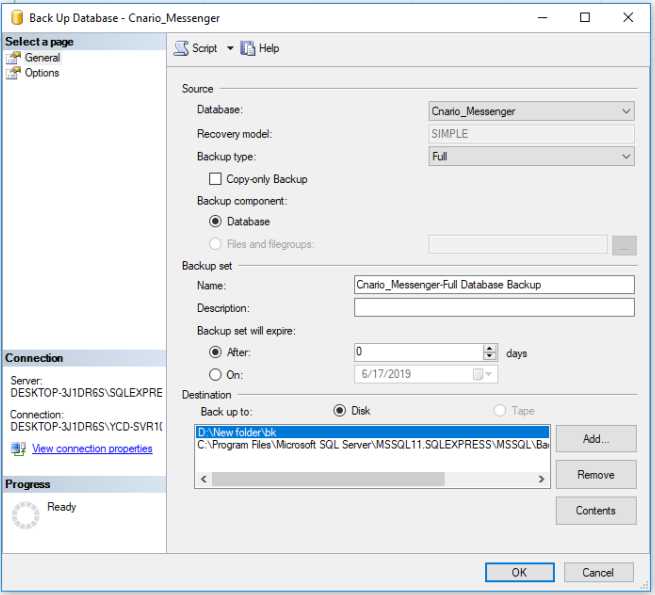Enable Copy-only Backup checkbox
Viewport: 655px width, 595px height.
215,179
